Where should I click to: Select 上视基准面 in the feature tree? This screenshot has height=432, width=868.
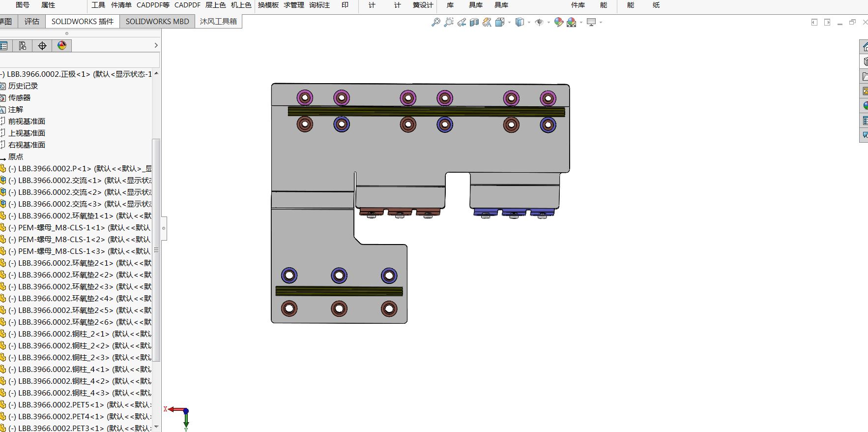coord(27,133)
